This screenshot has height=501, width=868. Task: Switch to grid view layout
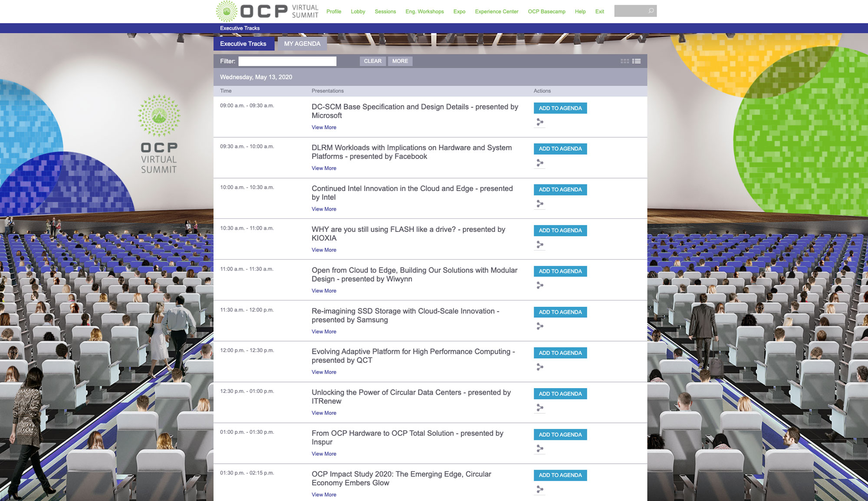pos(625,61)
